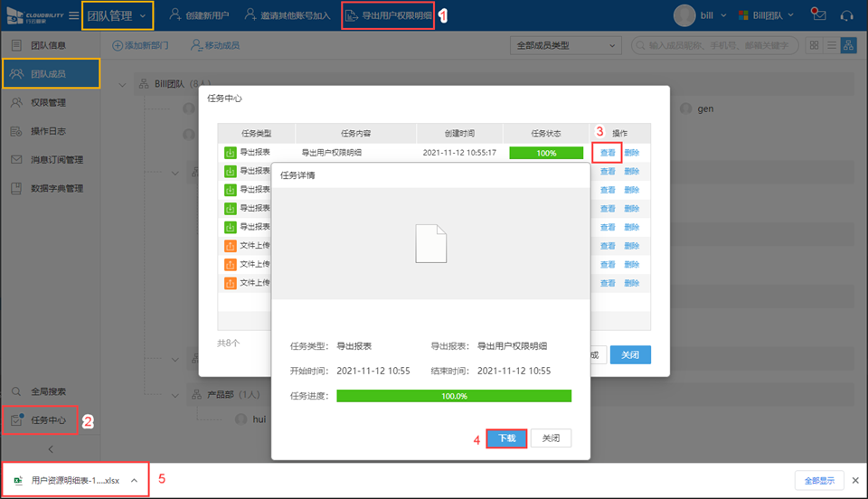Switch to list view icon
Image resolution: width=868 pixels, height=499 pixels.
[x=831, y=45]
